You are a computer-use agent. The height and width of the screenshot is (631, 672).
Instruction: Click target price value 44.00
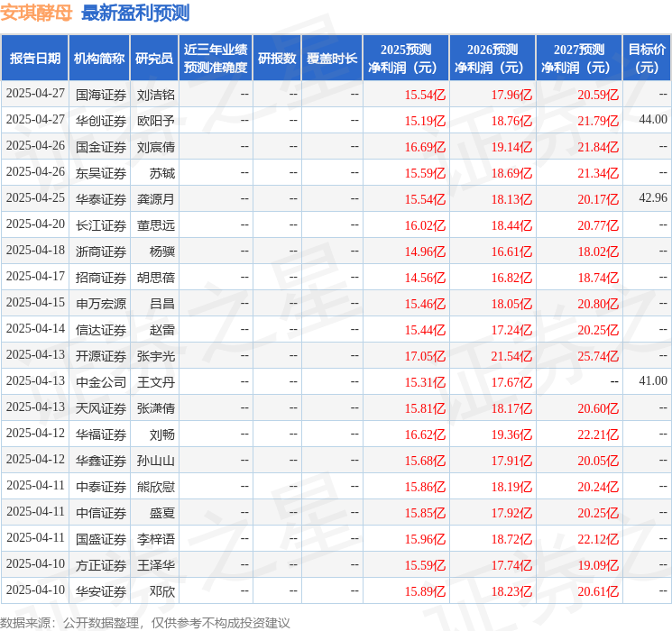click(653, 120)
